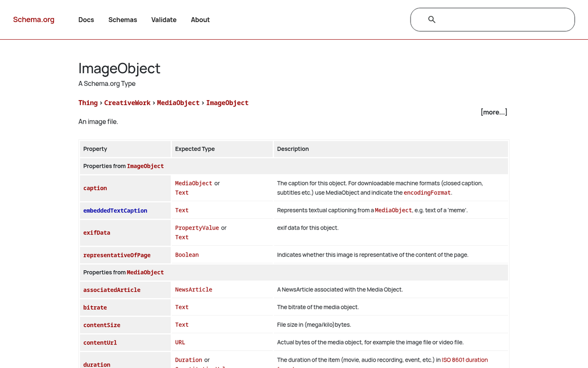Open the caption property page

click(x=95, y=188)
